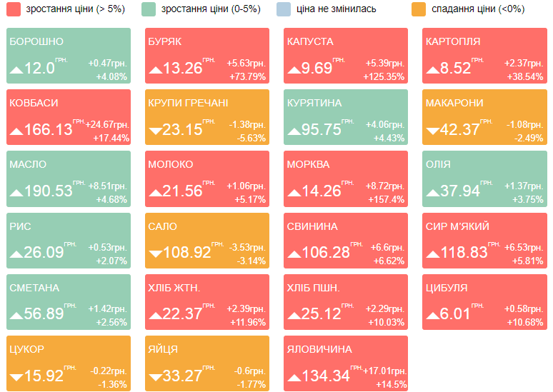The height and width of the screenshot is (392, 553).
Task: Click the down arrow in ЯЙЦЯ card
Action: [155, 376]
